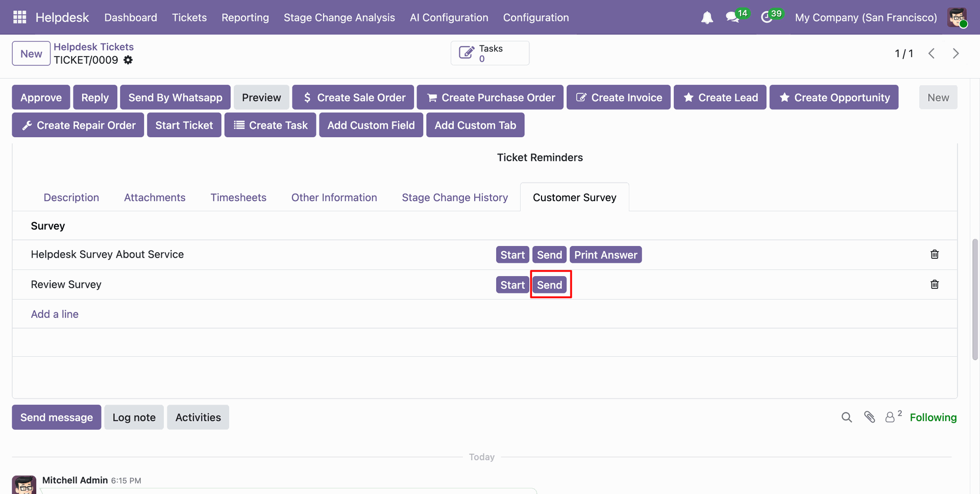Send the Review Survey
The image size is (980, 494).
pyautogui.click(x=549, y=285)
